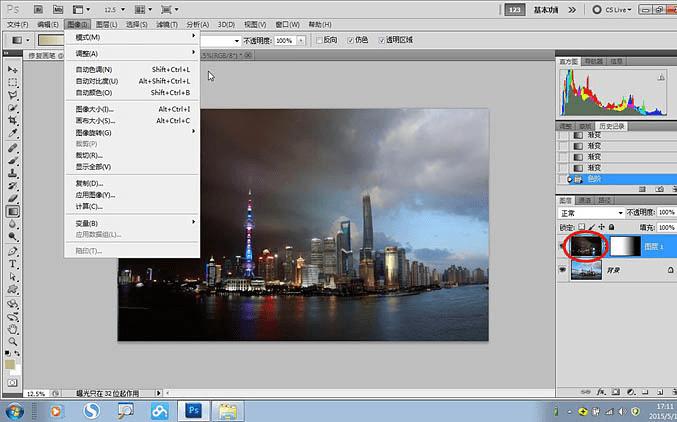The image size is (677, 422).
Task: Select the Hand tool
Action: (x=13, y=329)
